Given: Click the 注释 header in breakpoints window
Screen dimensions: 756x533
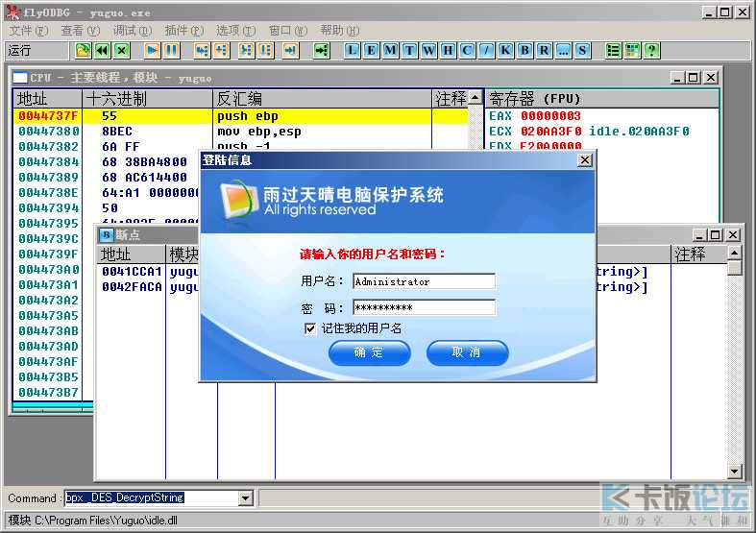Looking at the screenshot, I should 699,254.
